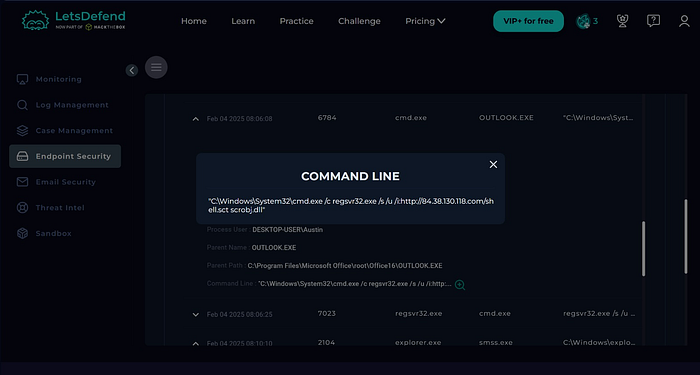Open the command line magnifier zoom icon
The width and height of the screenshot is (700, 375).
pos(460,285)
